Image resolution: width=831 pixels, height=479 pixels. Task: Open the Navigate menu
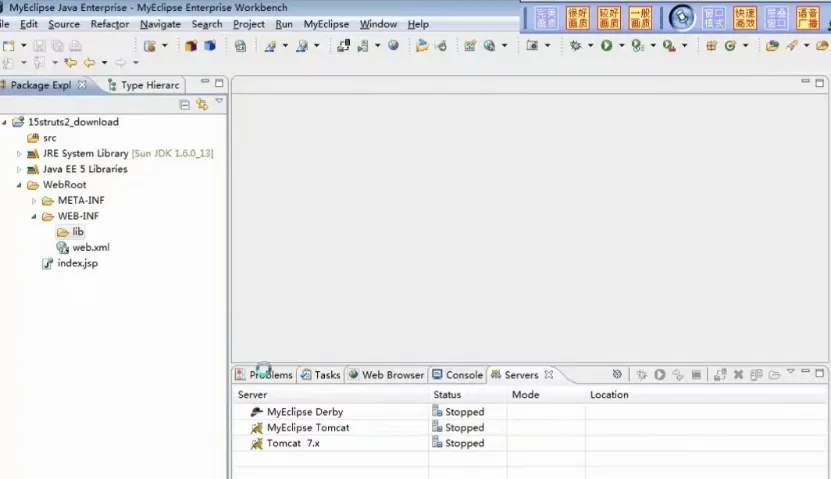point(160,24)
